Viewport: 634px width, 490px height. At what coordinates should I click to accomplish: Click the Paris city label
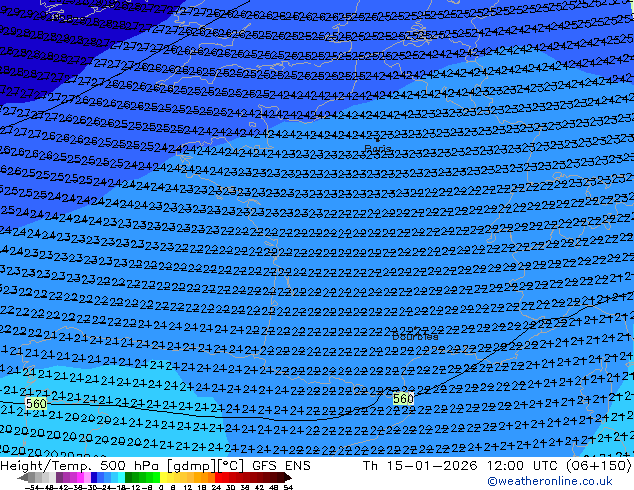pyautogui.click(x=378, y=148)
